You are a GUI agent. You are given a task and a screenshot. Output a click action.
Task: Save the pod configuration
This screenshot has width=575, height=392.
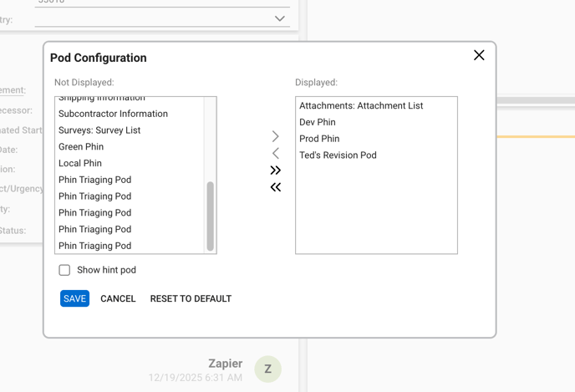click(74, 298)
